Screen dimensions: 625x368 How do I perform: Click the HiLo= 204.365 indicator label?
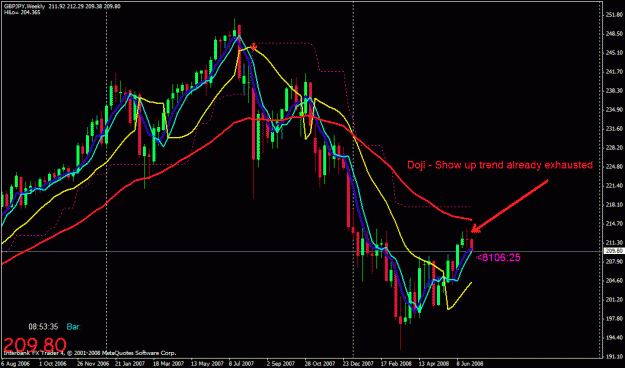[x=22, y=12]
